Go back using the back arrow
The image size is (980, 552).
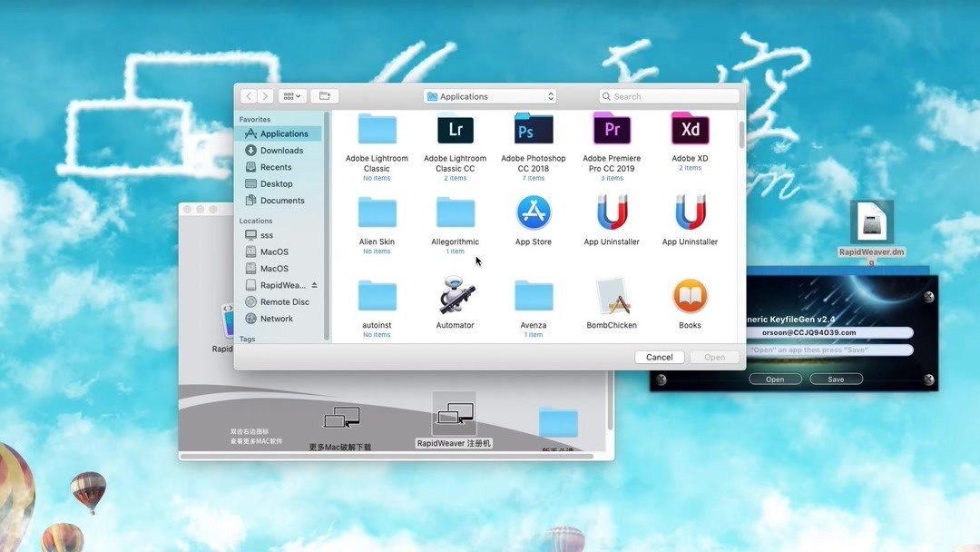tap(249, 95)
